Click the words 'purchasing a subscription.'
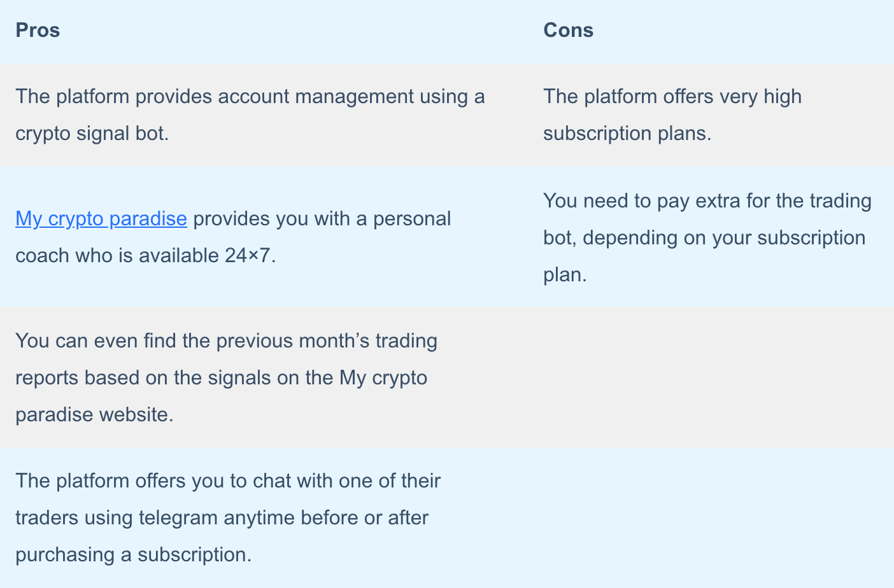The image size is (894, 588). pyautogui.click(x=134, y=555)
